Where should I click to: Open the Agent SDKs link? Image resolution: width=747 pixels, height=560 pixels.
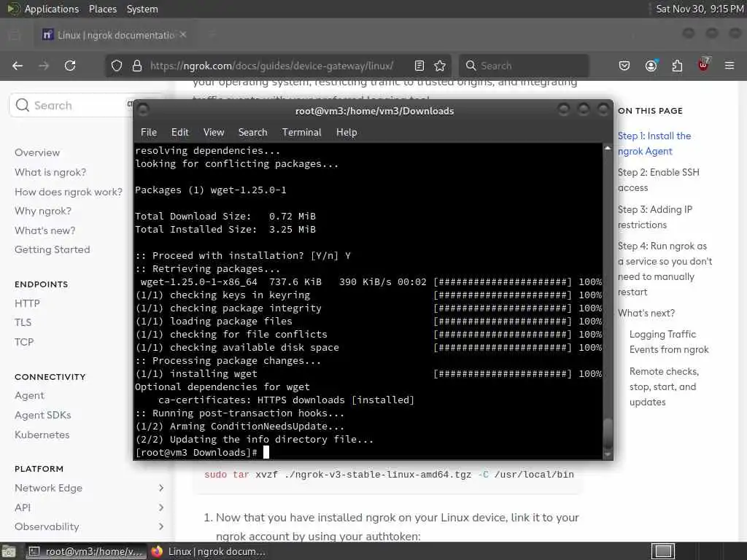43,415
